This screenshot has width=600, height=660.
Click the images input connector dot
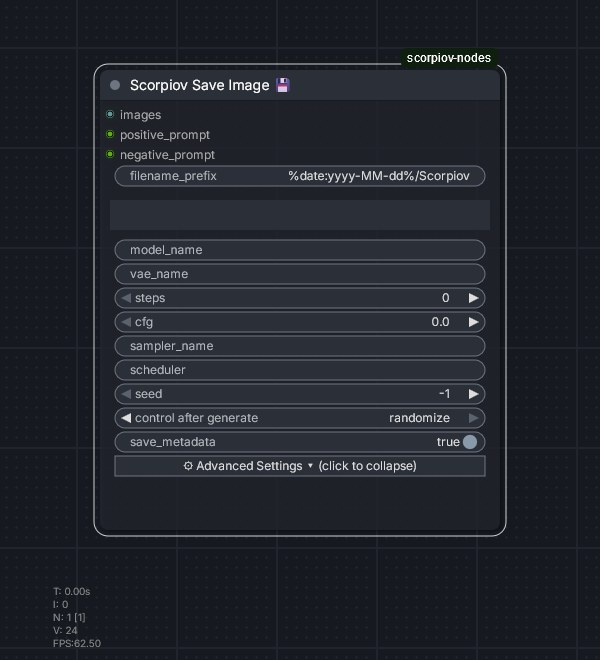tap(110, 114)
